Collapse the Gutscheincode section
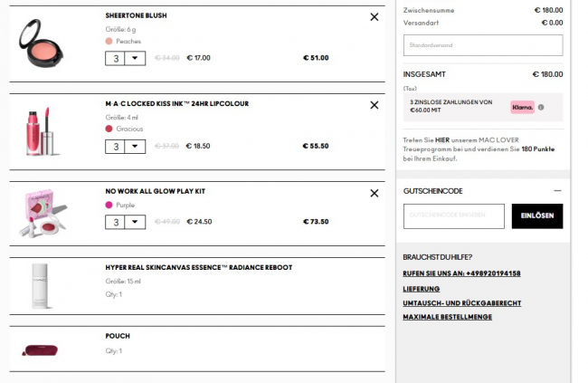 click(557, 191)
